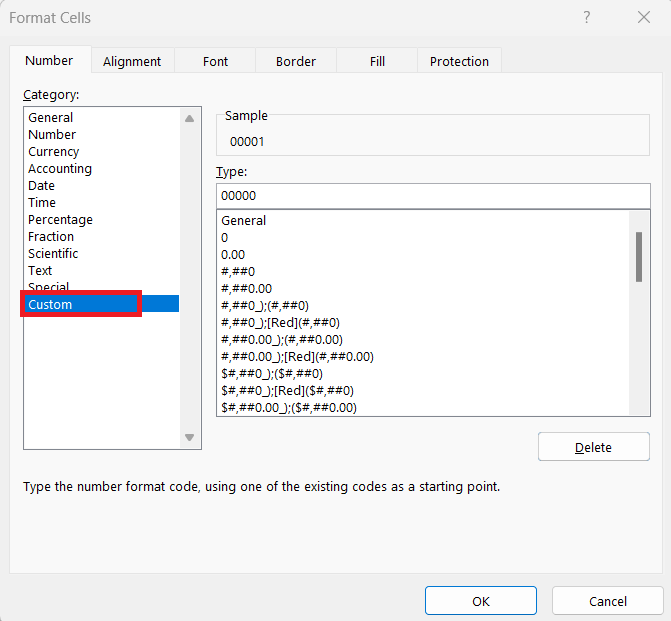
Task: Select the #,##0 format code
Action: (x=423, y=271)
